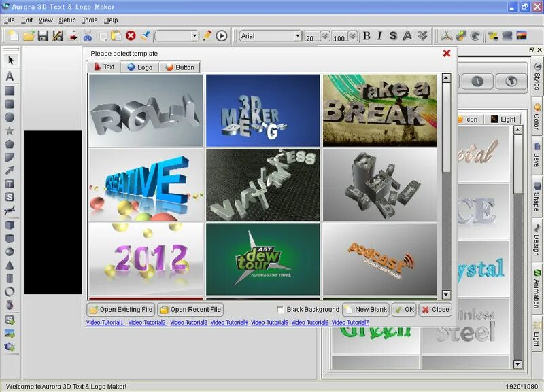Expand the 100 value dropdown
Image resolution: width=544 pixels, height=392 pixels.
[353, 36]
